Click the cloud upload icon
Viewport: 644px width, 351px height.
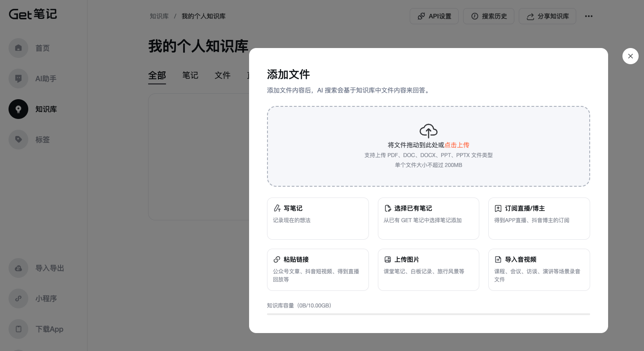tap(428, 131)
